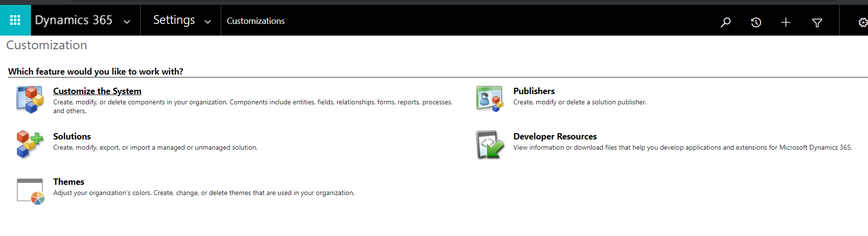
Task: Click 'Which feature would you like' heading
Action: [96, 72]
